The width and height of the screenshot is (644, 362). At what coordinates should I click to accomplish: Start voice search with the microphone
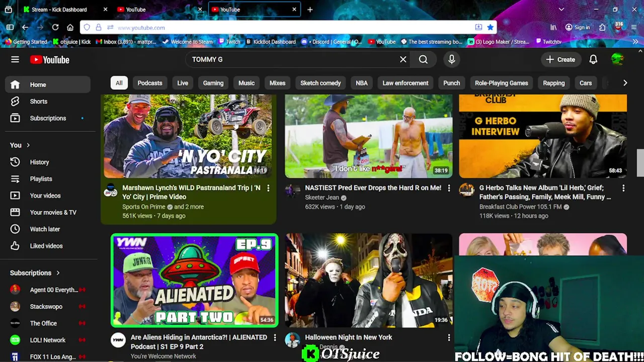(x=452, y=59)
